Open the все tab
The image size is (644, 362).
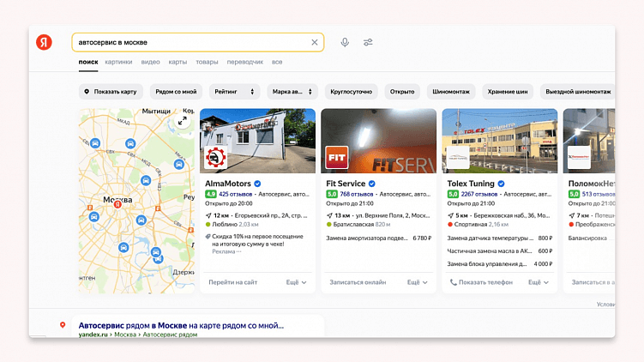277,62
